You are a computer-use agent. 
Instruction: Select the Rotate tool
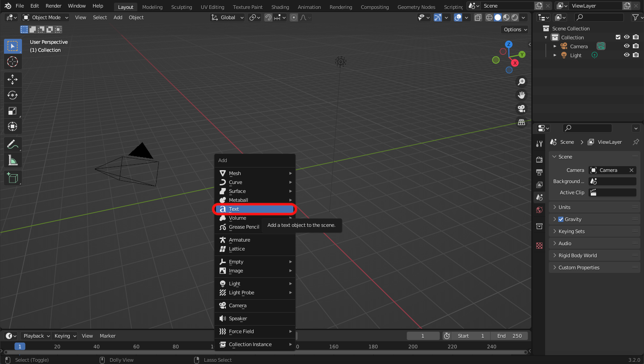(13, 95)
